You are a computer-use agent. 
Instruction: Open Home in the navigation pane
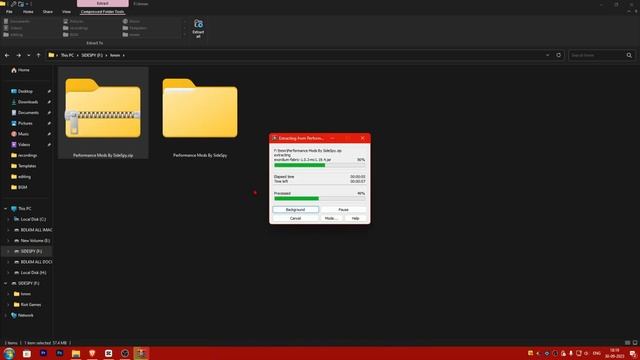tap(24, 70)
